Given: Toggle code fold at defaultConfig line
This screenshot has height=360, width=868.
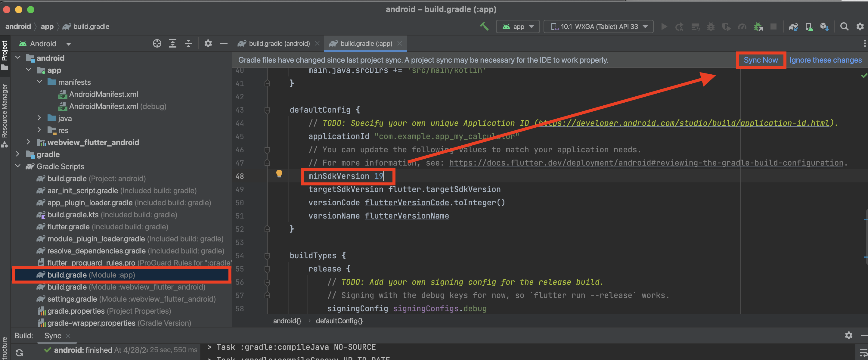Looking at the screenshot, I should (x=267, y=110).
